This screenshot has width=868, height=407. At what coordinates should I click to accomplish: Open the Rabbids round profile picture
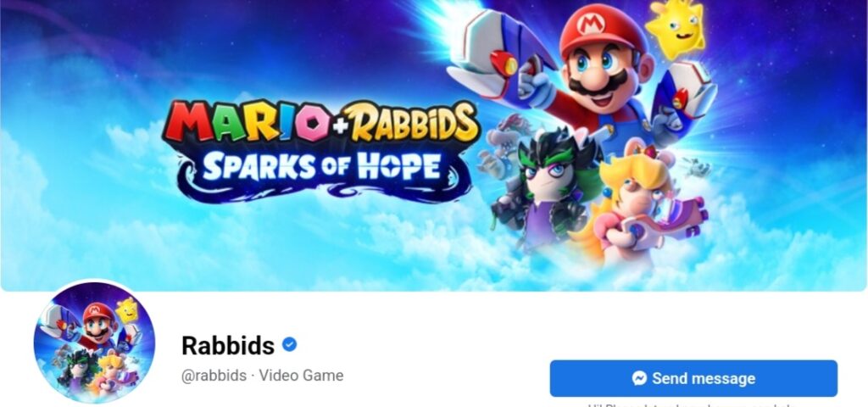94,342
